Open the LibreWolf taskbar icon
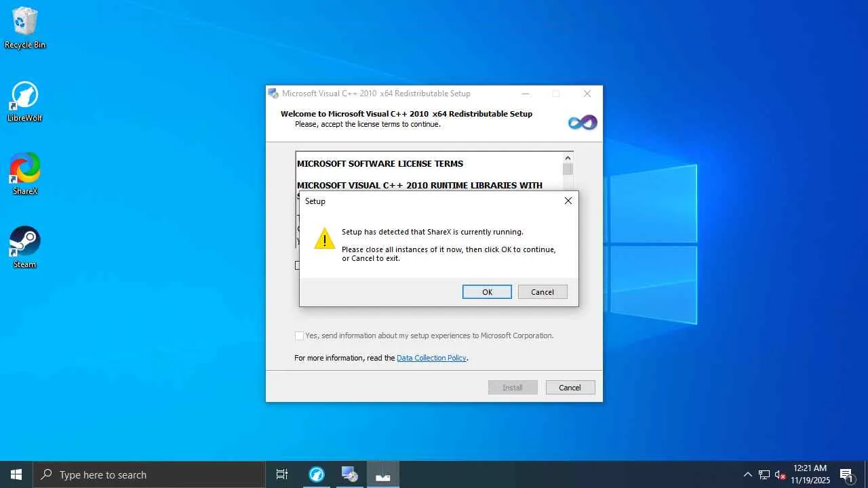868x488 pixels. pyautogui.click(x=317, y=474)
